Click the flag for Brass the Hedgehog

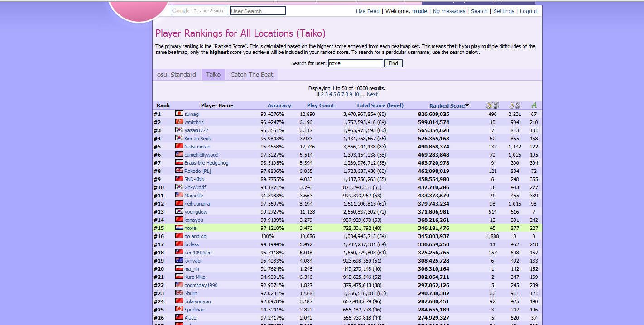pyautogui.click(x=179, y=162)
